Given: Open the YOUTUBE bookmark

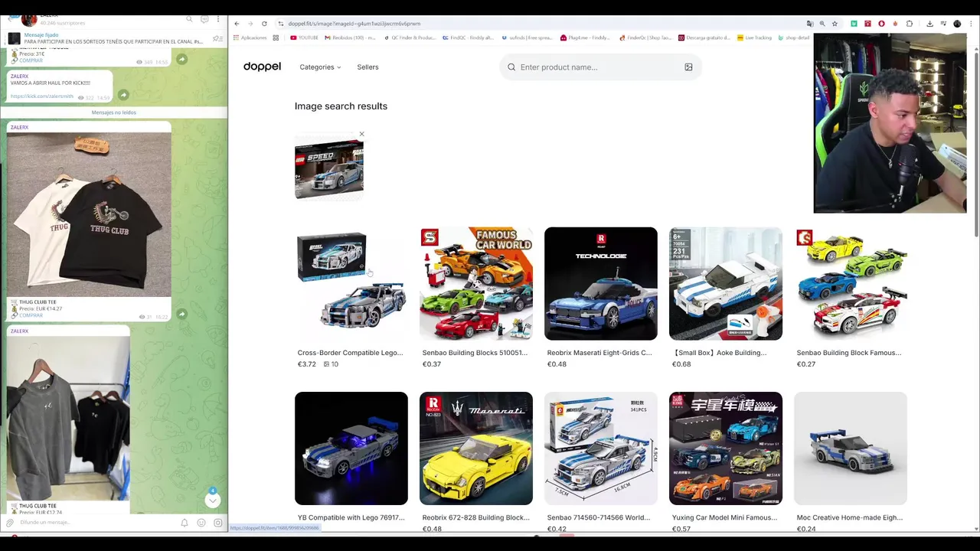Looking at the screenshot, I should (x=304, y=37).
